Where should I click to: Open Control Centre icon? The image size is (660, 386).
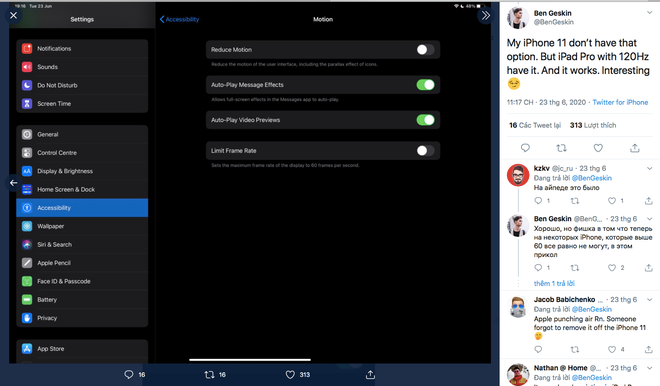click(x=27, y=153)
